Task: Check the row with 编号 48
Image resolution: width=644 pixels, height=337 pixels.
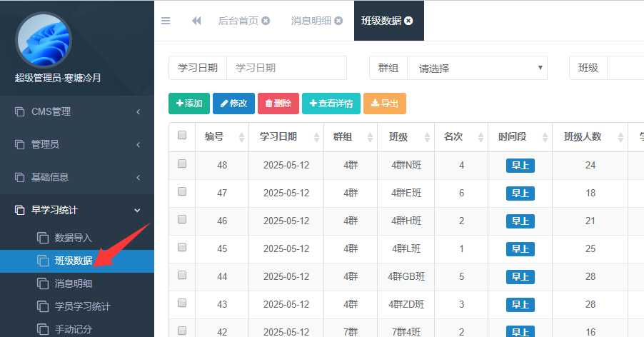Action: 182,164
